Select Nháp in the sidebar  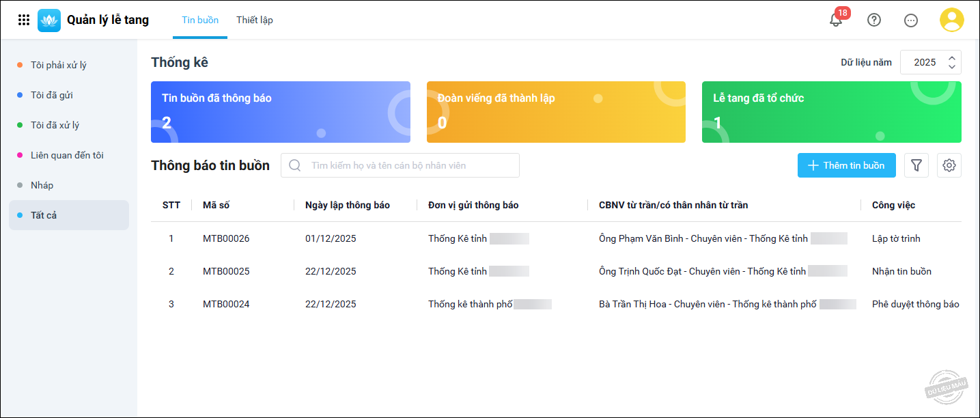42,185
